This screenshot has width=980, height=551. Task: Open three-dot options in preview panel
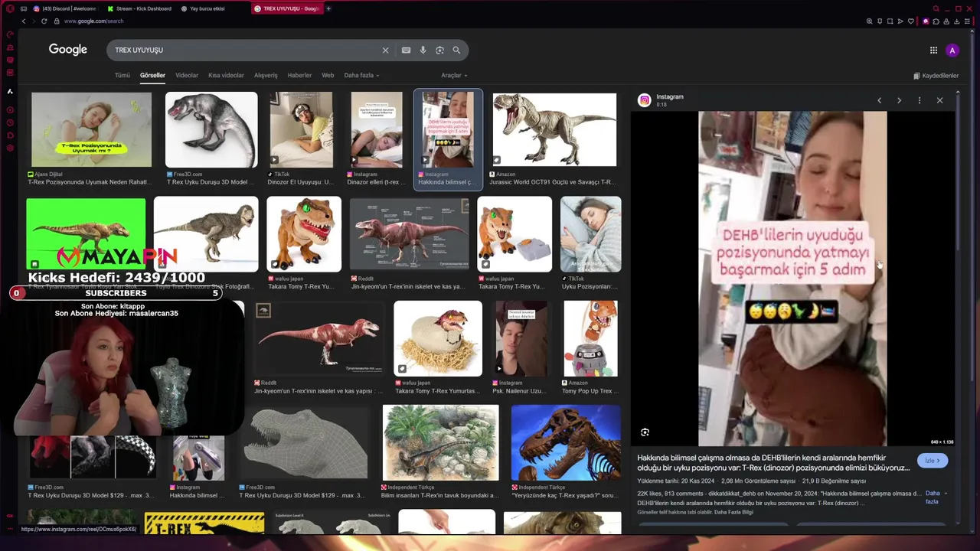click(x=920, y=100)
